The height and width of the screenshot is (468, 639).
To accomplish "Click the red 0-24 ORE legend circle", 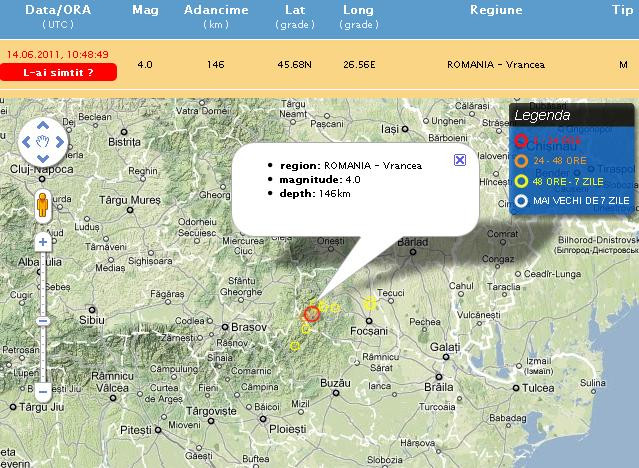I will click(521, 141).
